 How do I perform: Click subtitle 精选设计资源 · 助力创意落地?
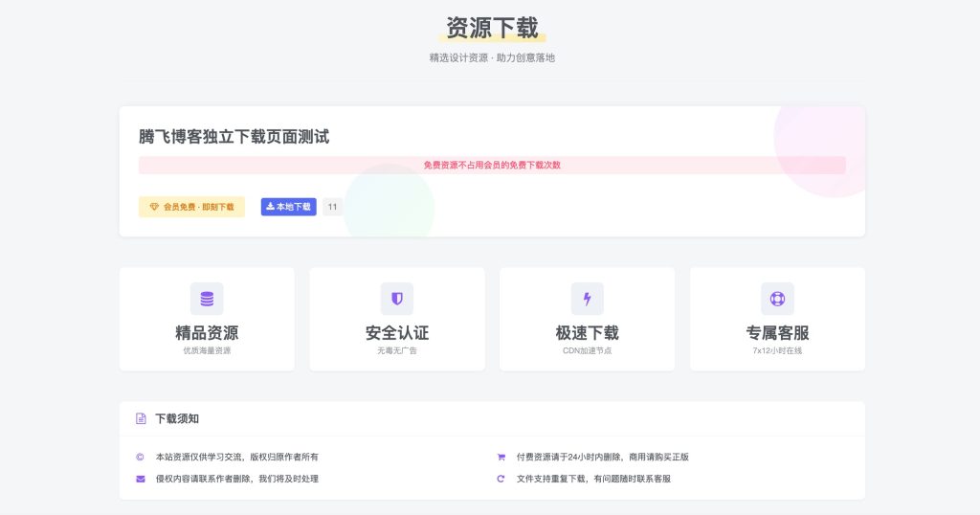point(492,57)
